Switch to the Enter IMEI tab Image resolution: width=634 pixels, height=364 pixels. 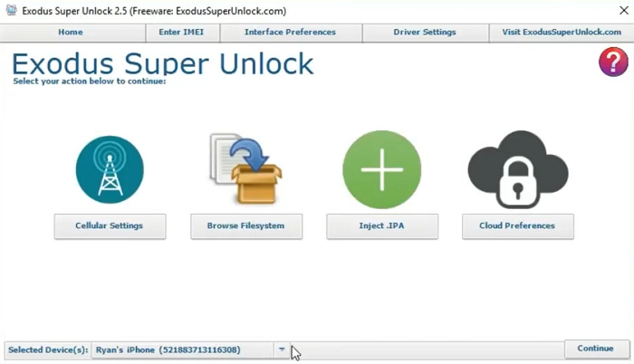[183, 33]
